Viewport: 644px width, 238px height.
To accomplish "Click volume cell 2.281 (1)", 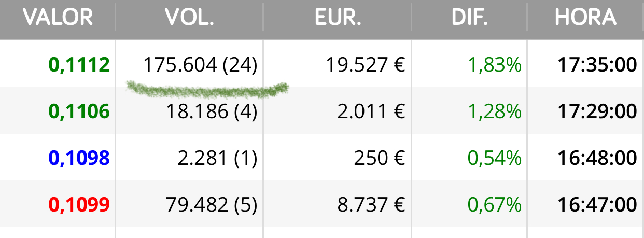I will [217, 158].
